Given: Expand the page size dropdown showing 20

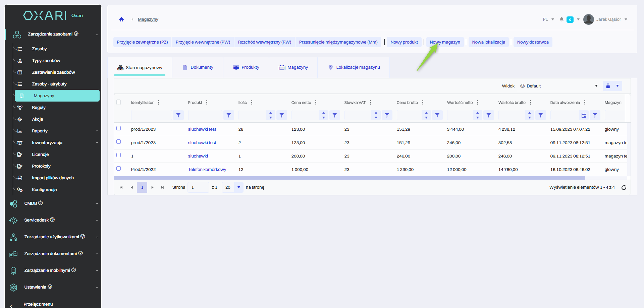Looking at the screenshot, I should 238,187.
